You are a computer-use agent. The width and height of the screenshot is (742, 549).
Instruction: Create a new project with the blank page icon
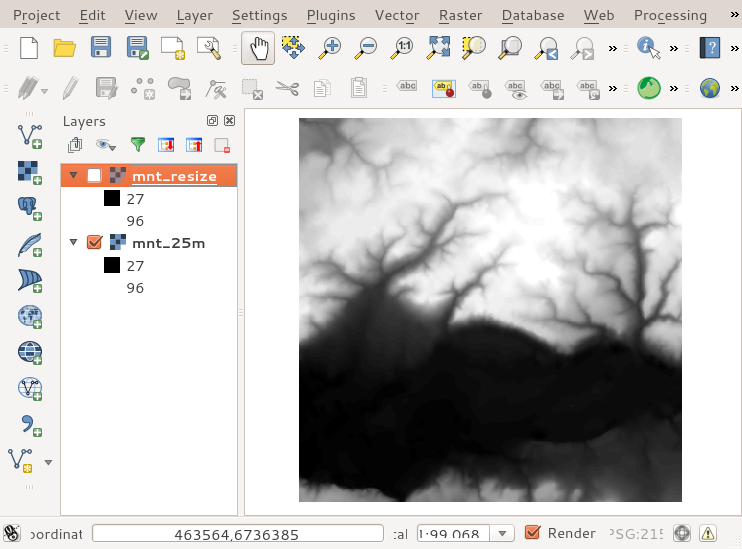coord(29,48)
